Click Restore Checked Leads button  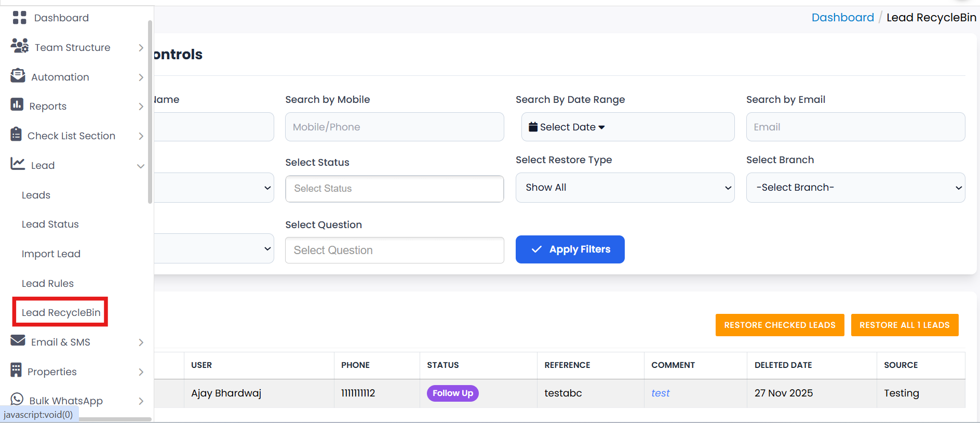(x=779, y=325)
